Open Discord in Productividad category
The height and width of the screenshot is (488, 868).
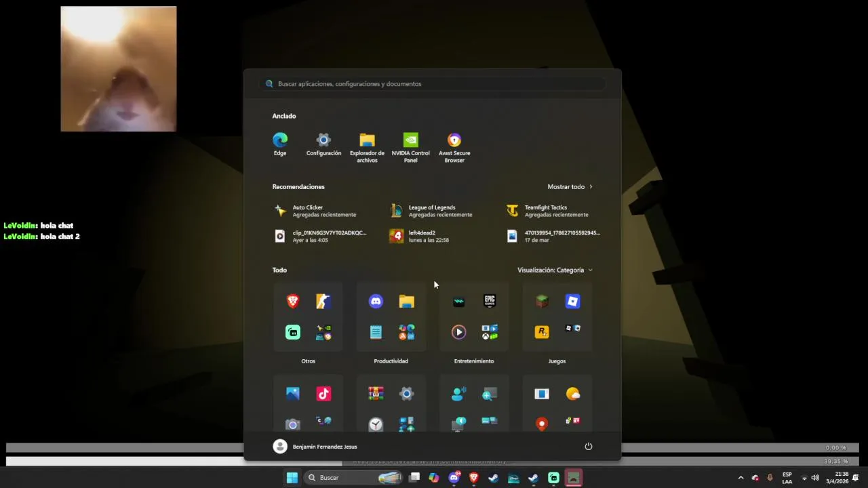point(376,301)
